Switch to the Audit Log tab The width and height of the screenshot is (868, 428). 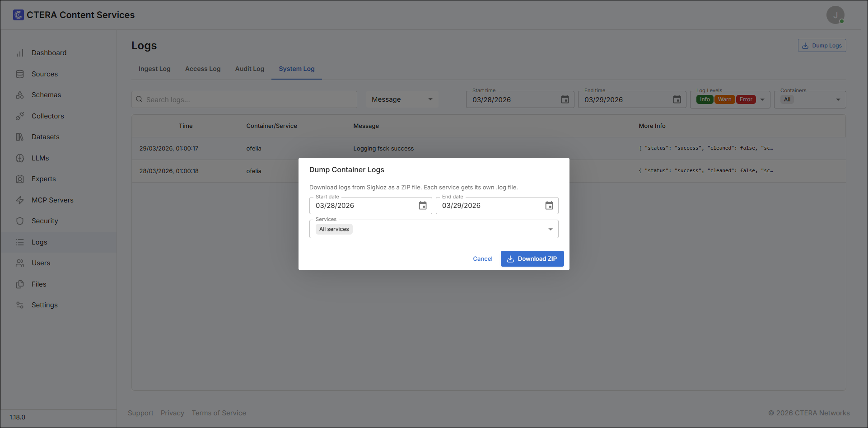point(250,69)
